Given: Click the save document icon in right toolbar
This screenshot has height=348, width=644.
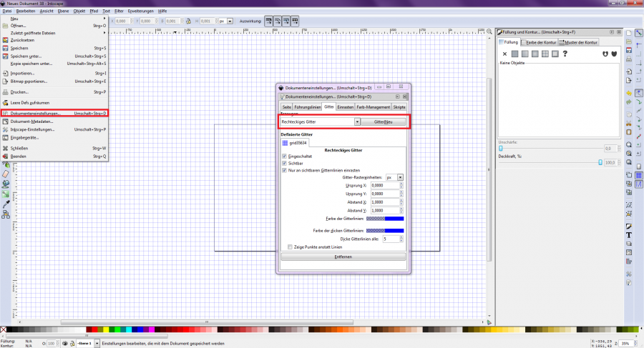Looking at the screenshot, I should [x=628, y=51].
